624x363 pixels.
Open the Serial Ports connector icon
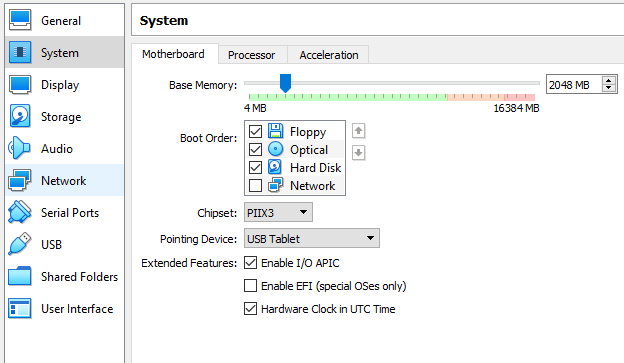(20, 212)
